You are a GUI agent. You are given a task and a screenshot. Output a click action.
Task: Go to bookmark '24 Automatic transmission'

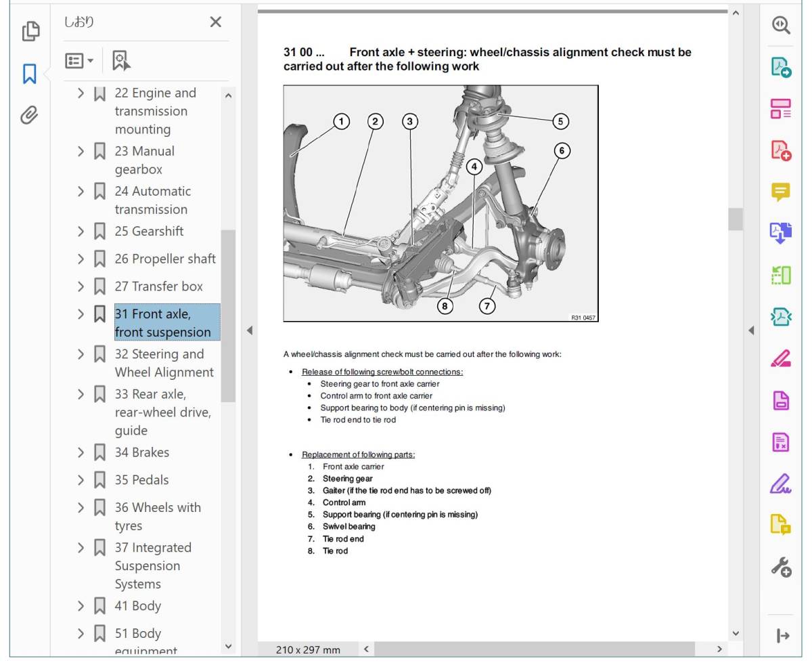point(153,200)
